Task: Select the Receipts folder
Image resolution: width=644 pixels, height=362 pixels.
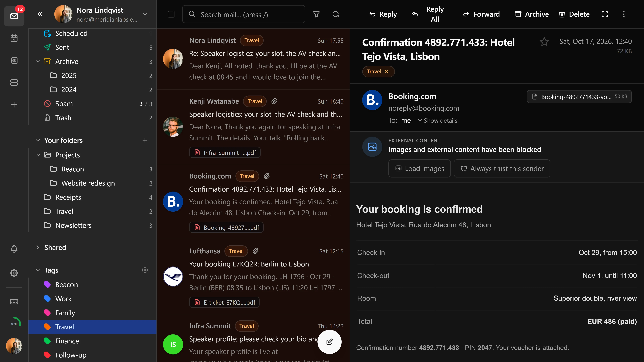Action: click(93, 197)
